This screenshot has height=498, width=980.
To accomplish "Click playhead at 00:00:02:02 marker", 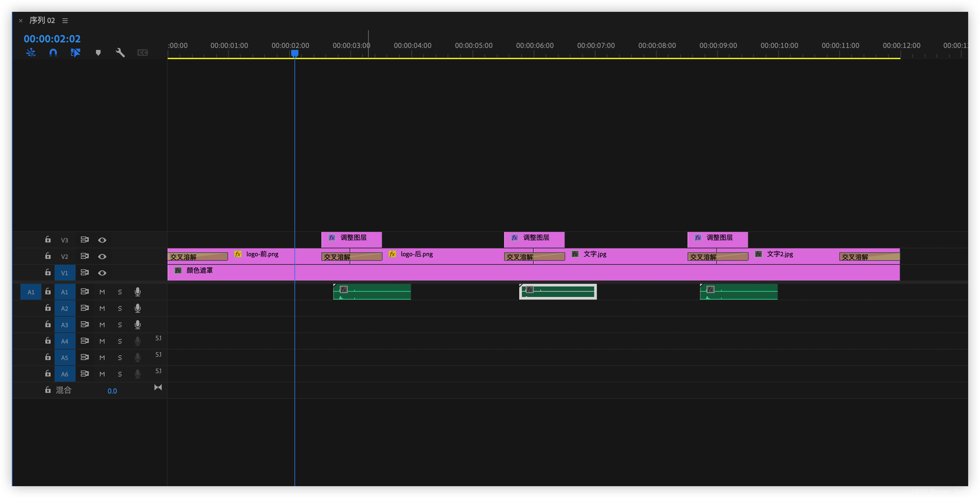I will point(295,53).
